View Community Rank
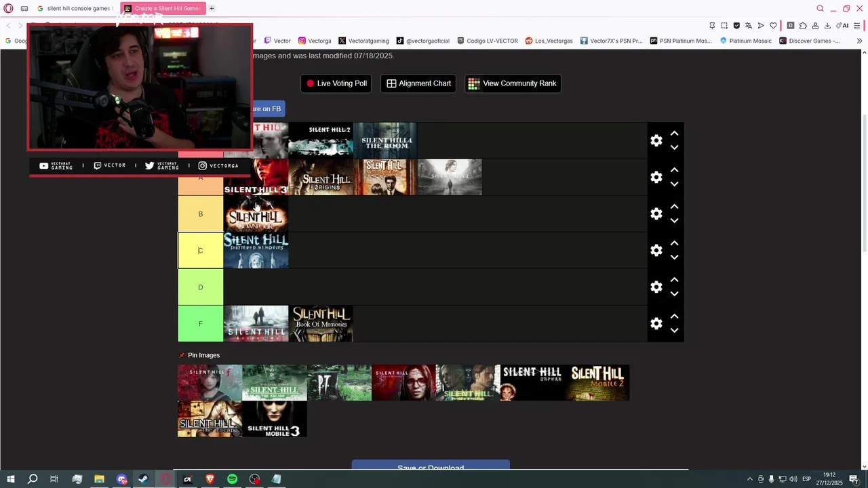This screenshot has height=488, width=868. 512,83
